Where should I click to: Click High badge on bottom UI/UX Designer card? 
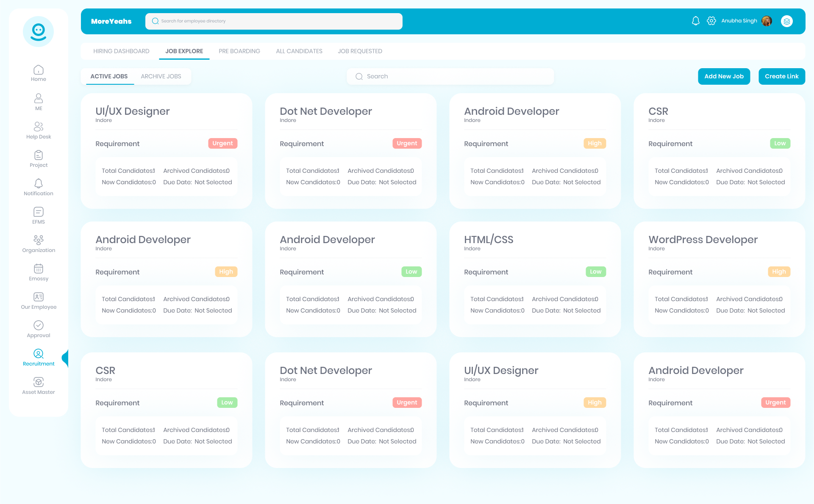595,402
